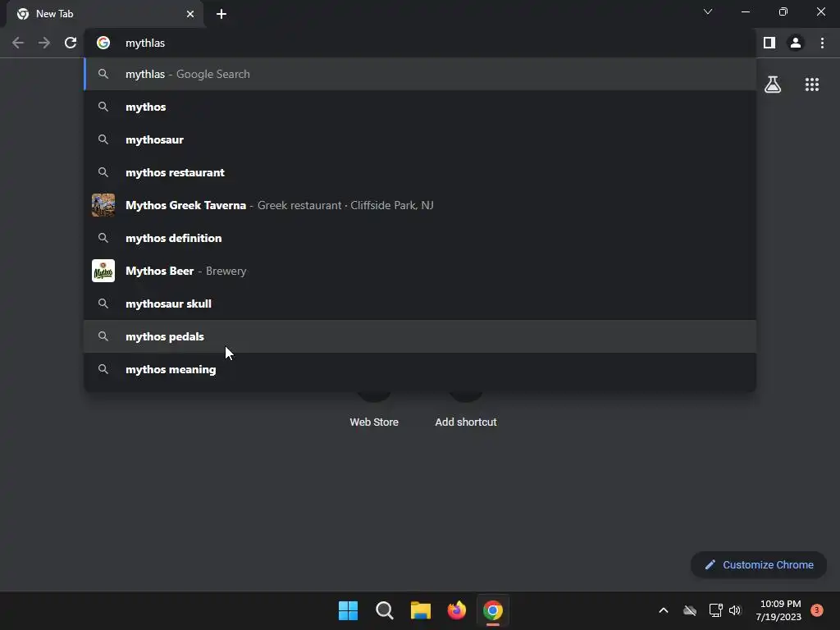Choose the 'mythos pedals' suggestion
This screenshot has height=630, width=840.
click(x=420, y=336)
